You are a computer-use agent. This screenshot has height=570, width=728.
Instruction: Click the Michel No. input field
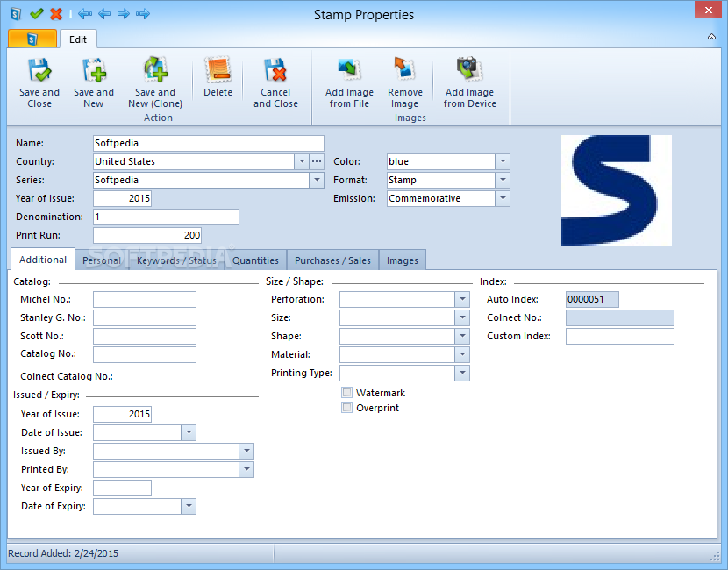click(x=145, y=299)
